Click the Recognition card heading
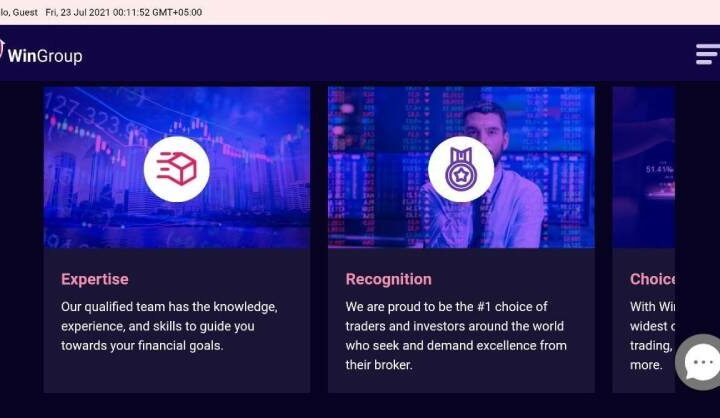The height and width of the screenshot is (418, 720). pos(389,279)
